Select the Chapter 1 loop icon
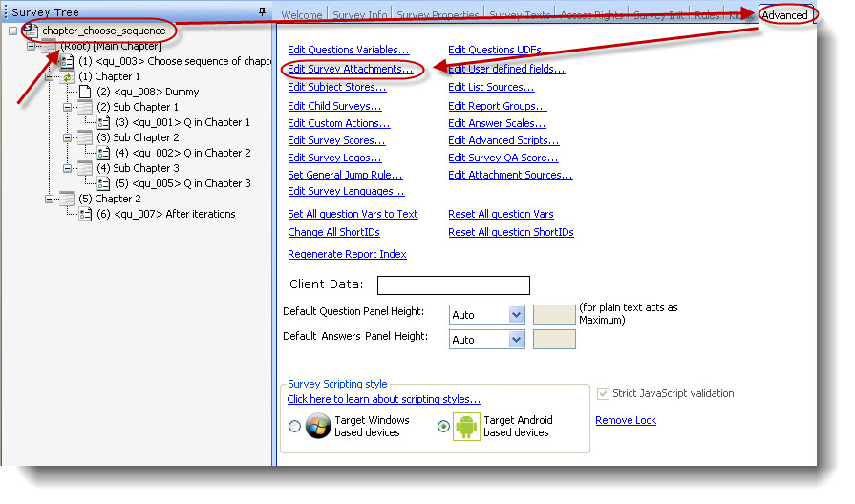This screenshot has width=855, height=504. pos(67,76)
